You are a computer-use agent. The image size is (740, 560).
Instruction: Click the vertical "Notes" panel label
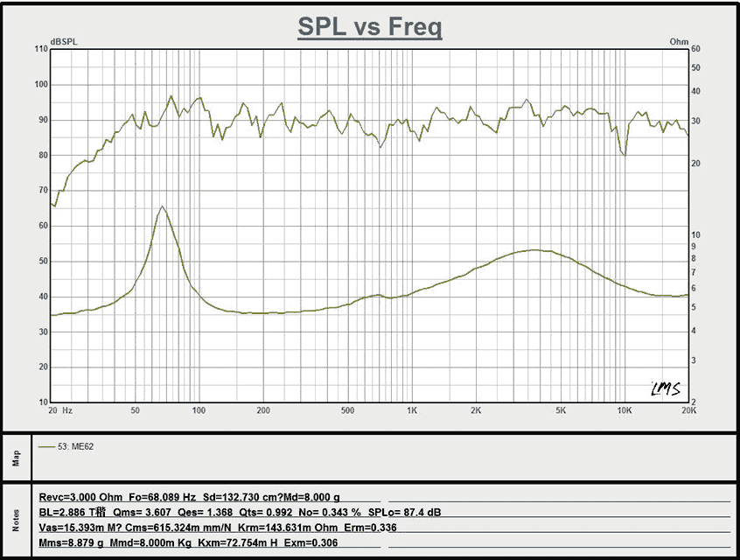pos(17,521)
